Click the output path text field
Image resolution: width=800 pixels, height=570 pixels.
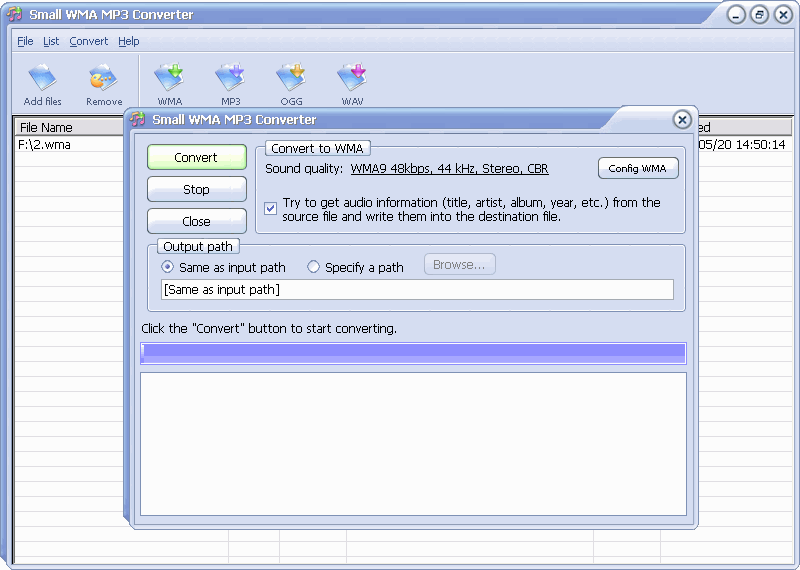pyautogui.click(x=417, y=290)
